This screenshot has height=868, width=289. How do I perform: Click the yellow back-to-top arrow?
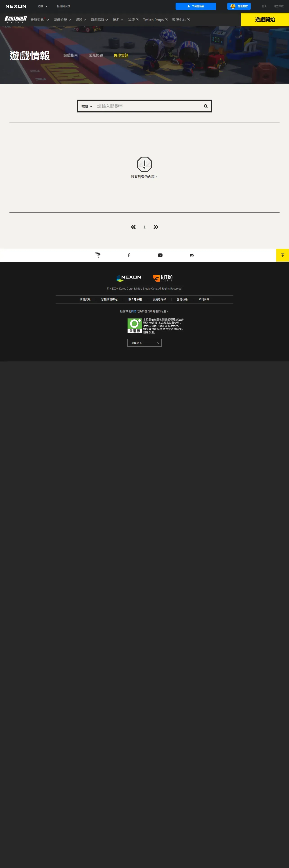point(282,255)
